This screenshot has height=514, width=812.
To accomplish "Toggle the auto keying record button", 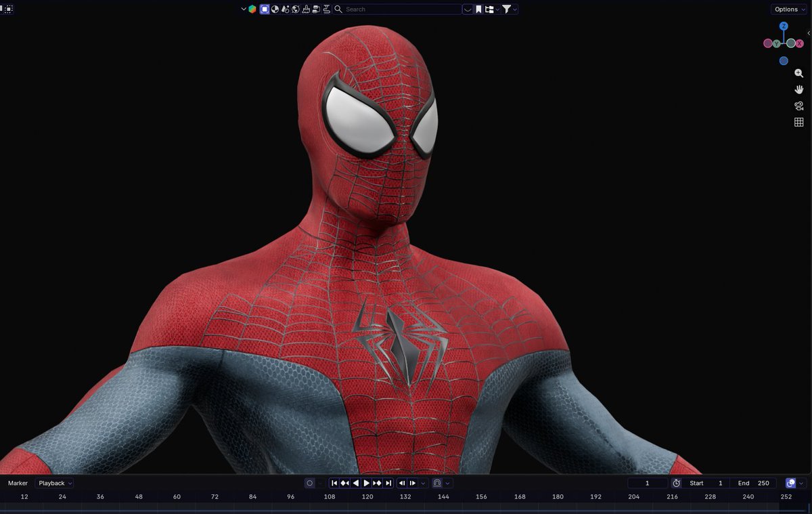I will pos(310,483).
